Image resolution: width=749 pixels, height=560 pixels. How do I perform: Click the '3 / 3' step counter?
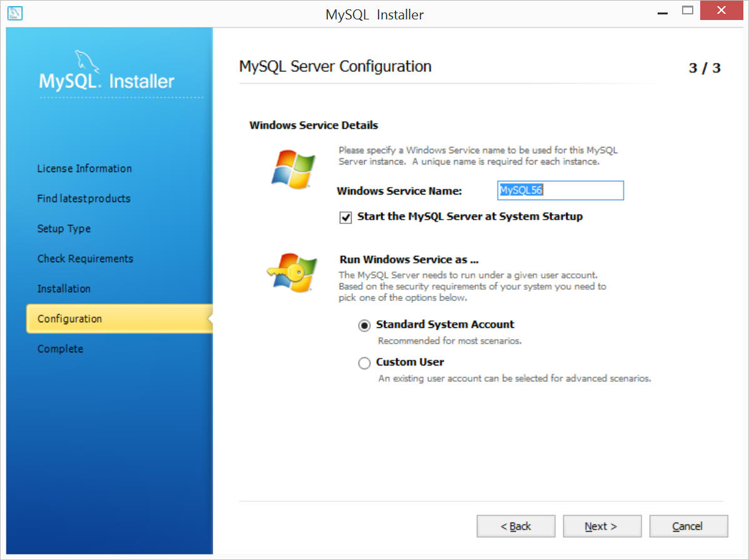click(705, 68)
